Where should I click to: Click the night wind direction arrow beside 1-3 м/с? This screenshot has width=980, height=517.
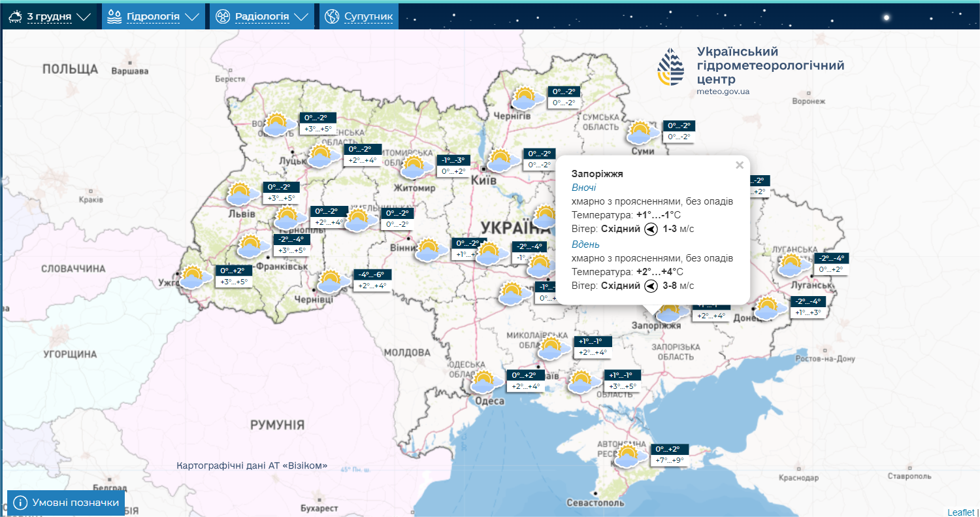tap(651, 229)
